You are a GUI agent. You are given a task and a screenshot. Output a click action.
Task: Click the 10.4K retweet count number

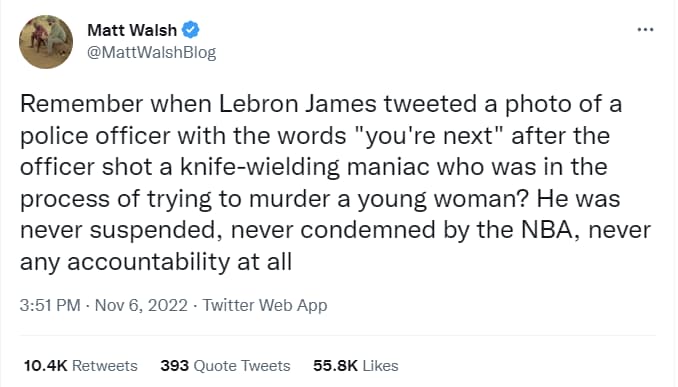[x=45, y=366]
